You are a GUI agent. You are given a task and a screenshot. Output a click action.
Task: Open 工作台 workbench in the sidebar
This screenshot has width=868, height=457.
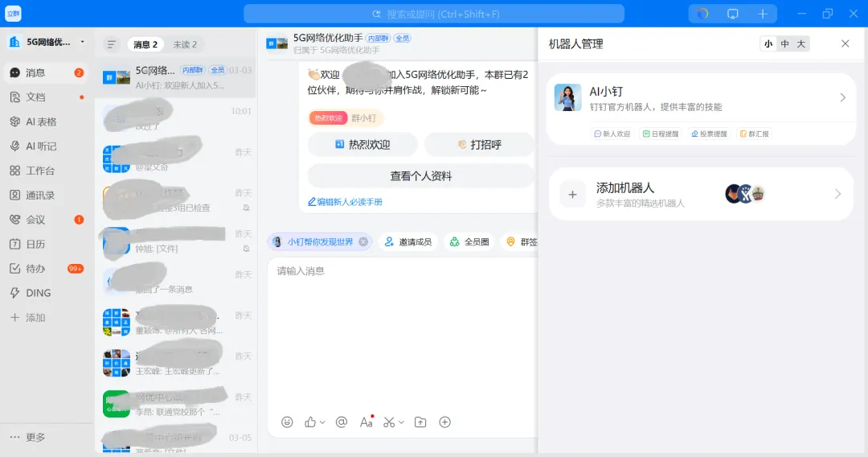[x=45, y=171]
